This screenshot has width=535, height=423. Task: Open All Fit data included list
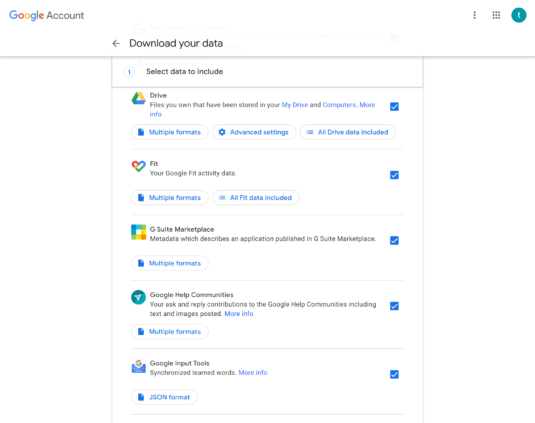coord(256,198)
